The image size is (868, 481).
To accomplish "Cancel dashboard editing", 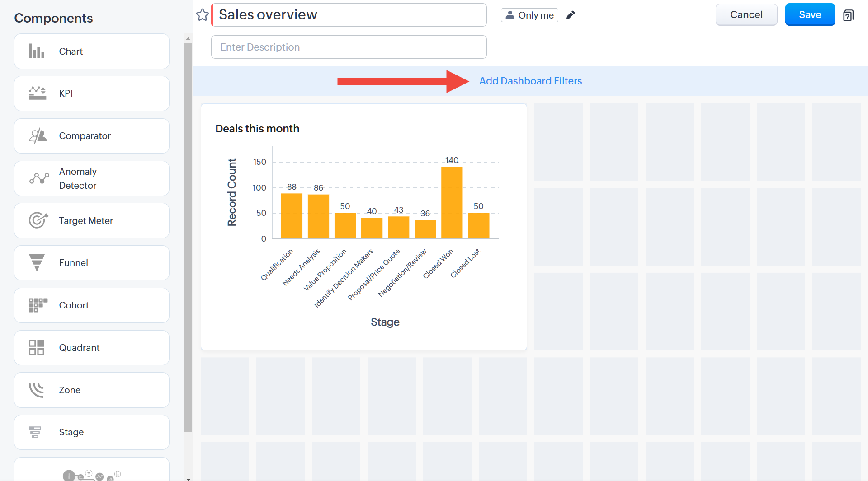I will click(746, 14).
